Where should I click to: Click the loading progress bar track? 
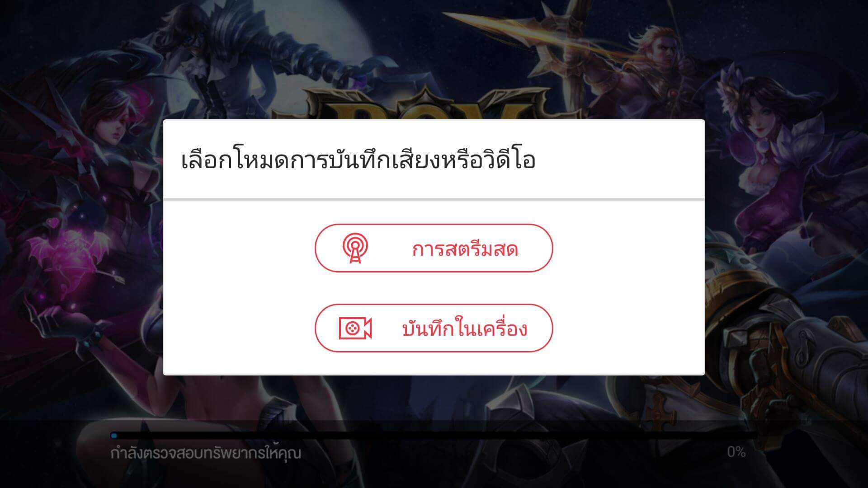434,436
